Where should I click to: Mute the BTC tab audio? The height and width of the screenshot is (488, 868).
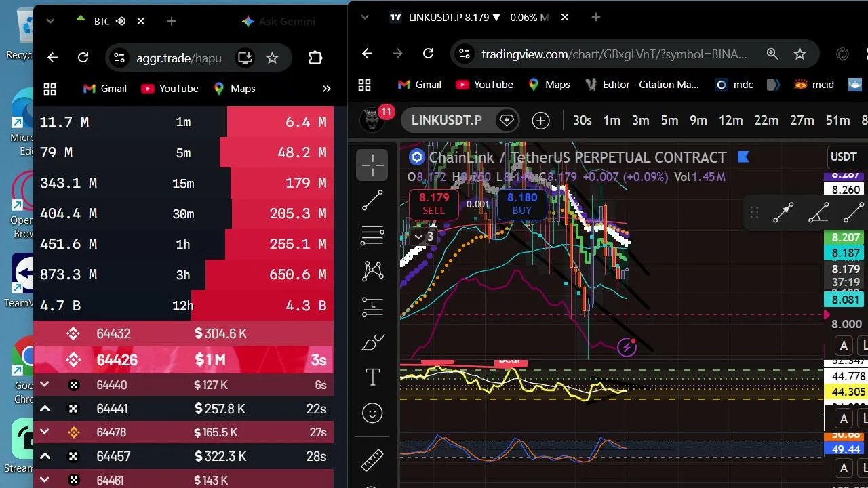tap(121, 21)
